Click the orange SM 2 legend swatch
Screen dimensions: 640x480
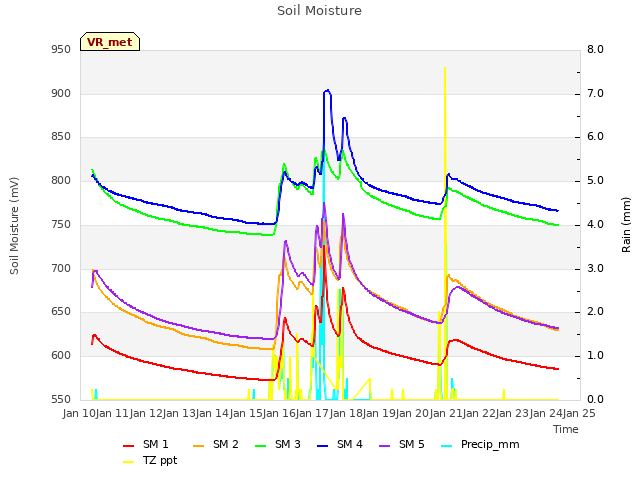pyautogui.click(x=198, y=446)
